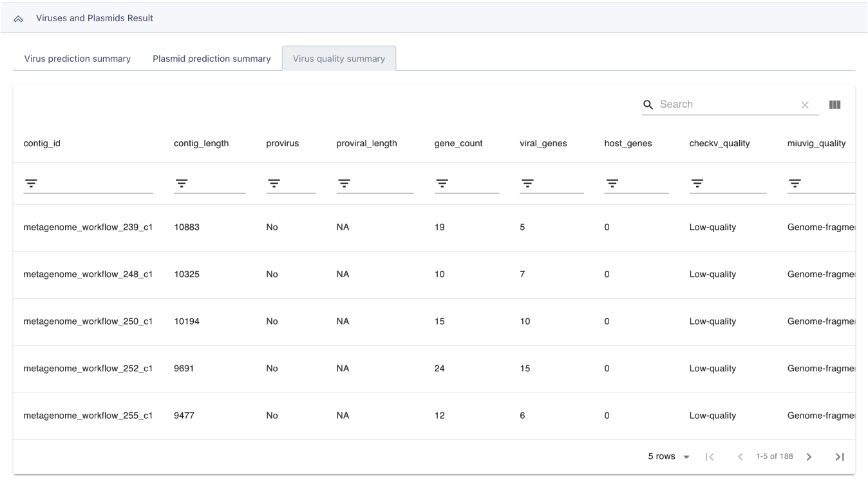
Task: Click the 1-5 of 188 page indicator
Action: pyautogui.click(x=775, y=456)
